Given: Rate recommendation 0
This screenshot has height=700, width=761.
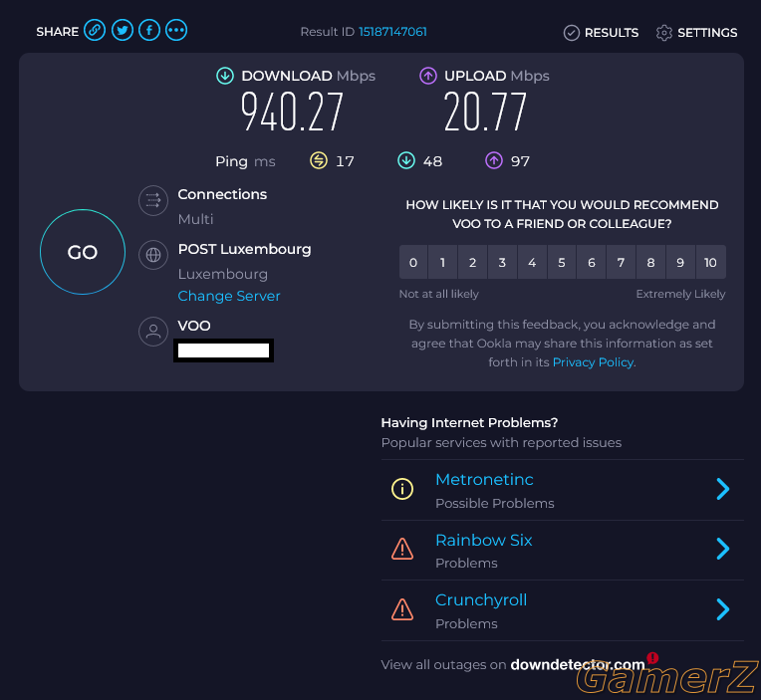Looking at the screenshot, I should [413, 263].
